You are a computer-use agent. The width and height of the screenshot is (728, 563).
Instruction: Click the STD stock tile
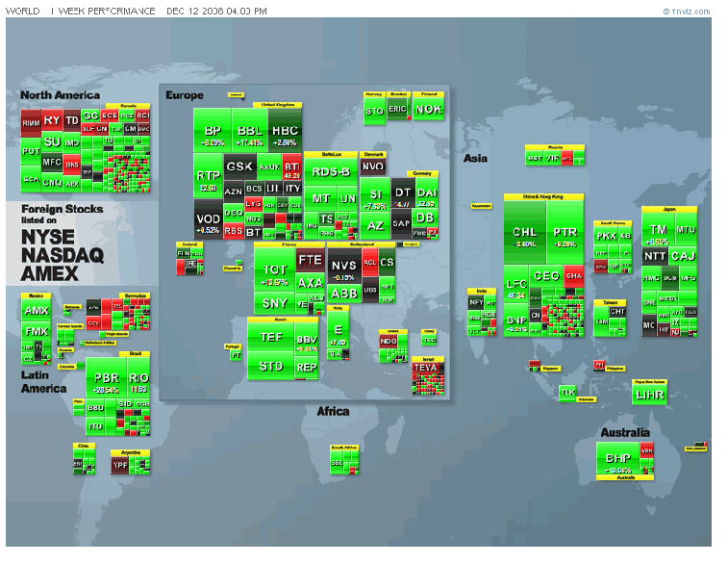pyautogui.click(x=270, y=366)
